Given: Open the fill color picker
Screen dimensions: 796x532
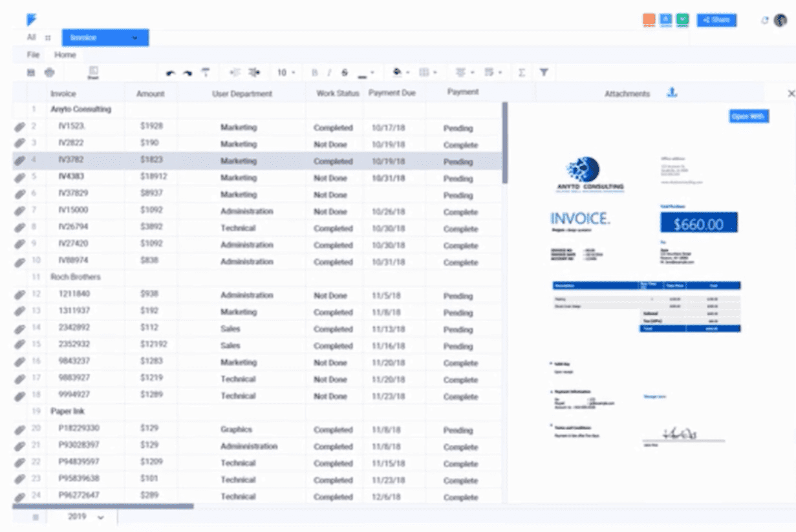Looking at the screenshot, I should 398,73.
